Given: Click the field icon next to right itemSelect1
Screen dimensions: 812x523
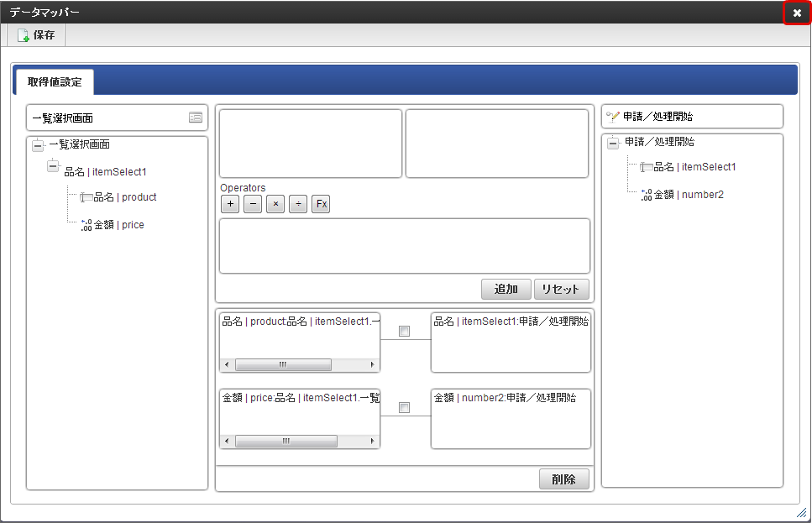Looking at the screenshot, I should click(x=647, y=167).
